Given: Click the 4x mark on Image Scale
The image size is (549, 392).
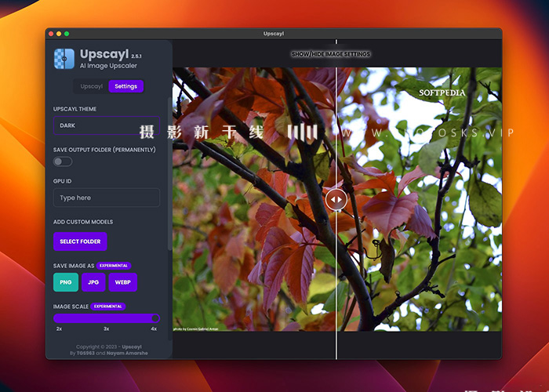Looking at the screenshot, I should coord(154,328).
